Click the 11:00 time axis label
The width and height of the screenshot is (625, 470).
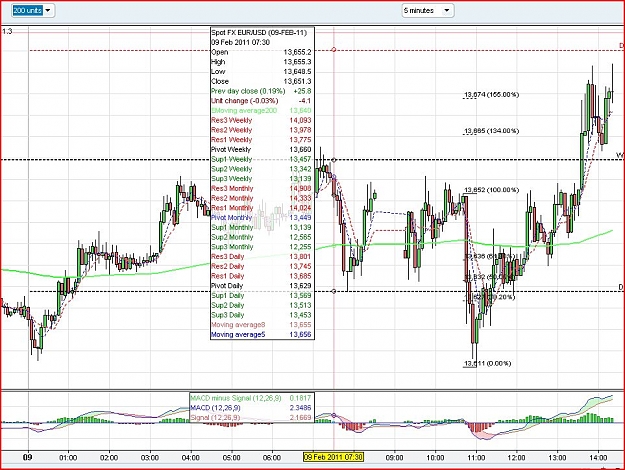(476, 458)
